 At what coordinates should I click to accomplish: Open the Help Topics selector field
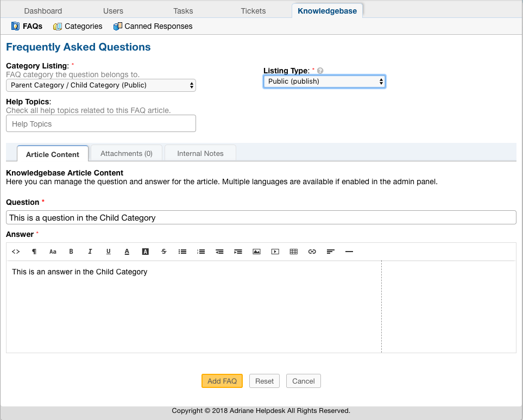click(101, 124)
